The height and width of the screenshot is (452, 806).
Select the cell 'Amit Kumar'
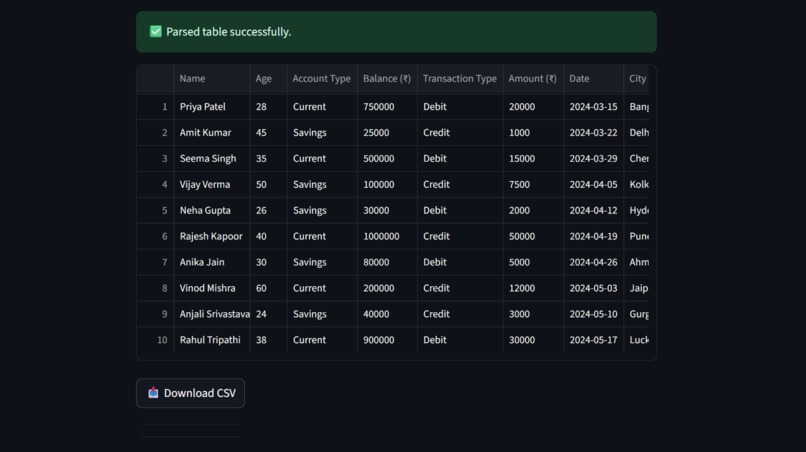[x=212, y=132]
